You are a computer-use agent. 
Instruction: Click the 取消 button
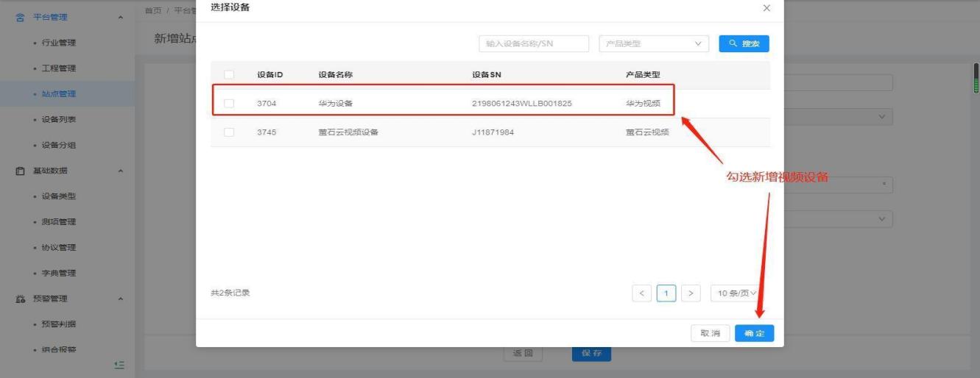click(710, 334)
